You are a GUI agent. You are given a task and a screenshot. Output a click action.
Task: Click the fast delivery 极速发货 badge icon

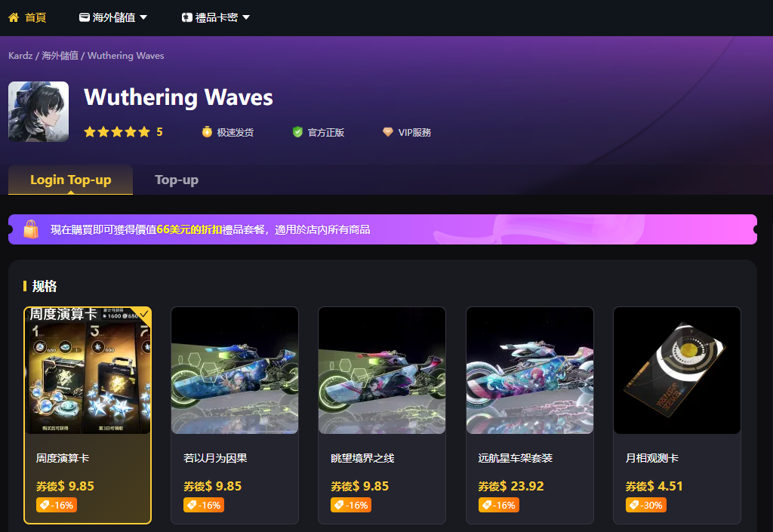(207, 132)
